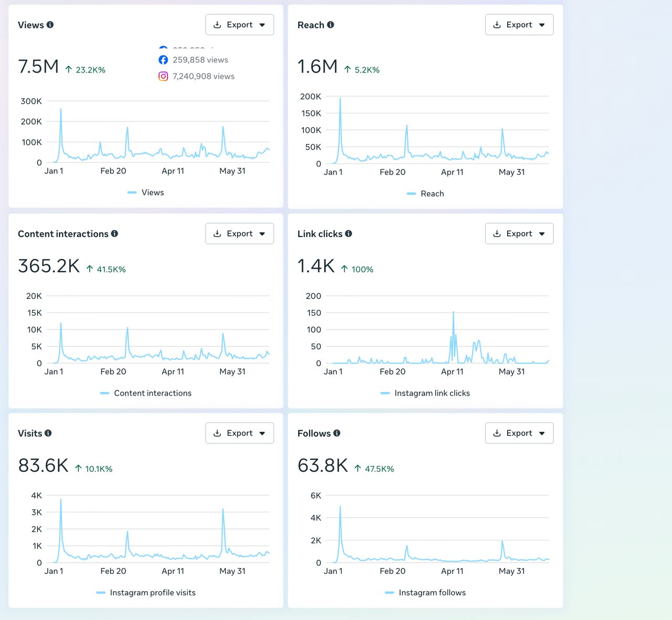This screenshot has width=672, height=620.
Task: Open the Content interactions info tooltip icon
Action: pyautogui.click(x=114, y=234)
